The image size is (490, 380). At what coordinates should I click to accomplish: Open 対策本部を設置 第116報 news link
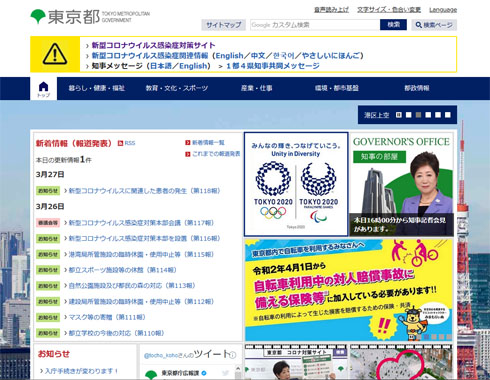[x=144, y=239]
